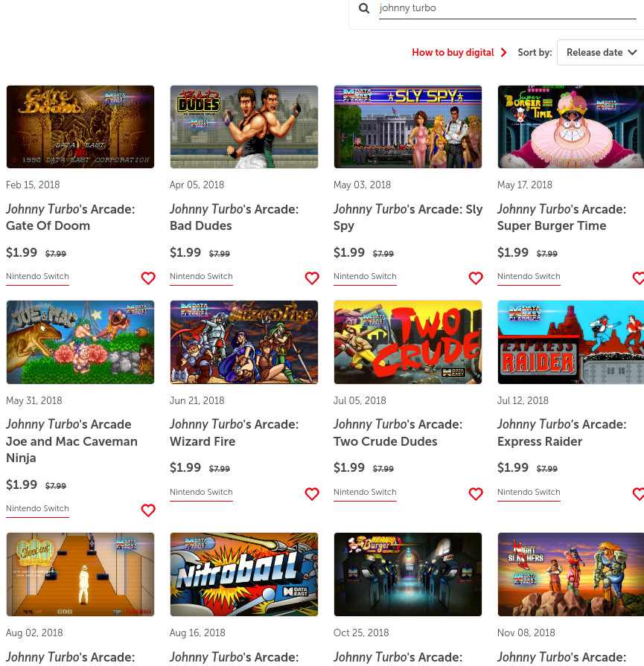Open the Express Raider cover image
This screenshot has width=644, height=666.
coord(570,342)
